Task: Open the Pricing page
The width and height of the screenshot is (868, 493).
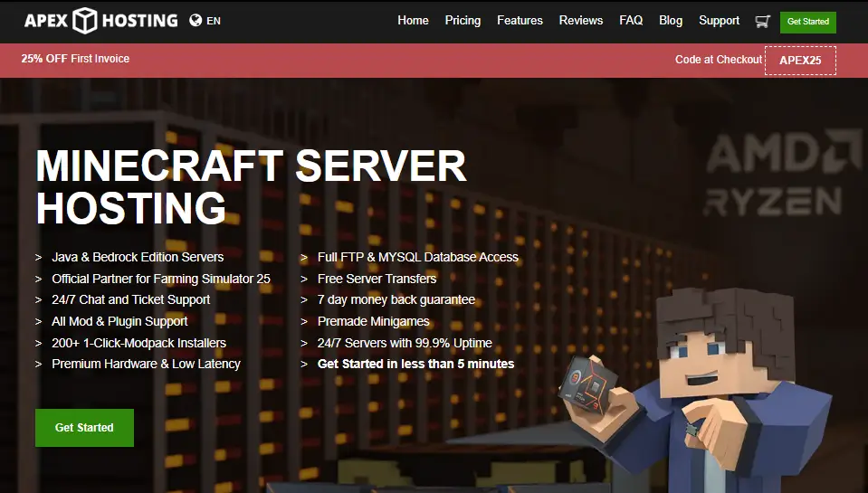Action: click(463, 21)
